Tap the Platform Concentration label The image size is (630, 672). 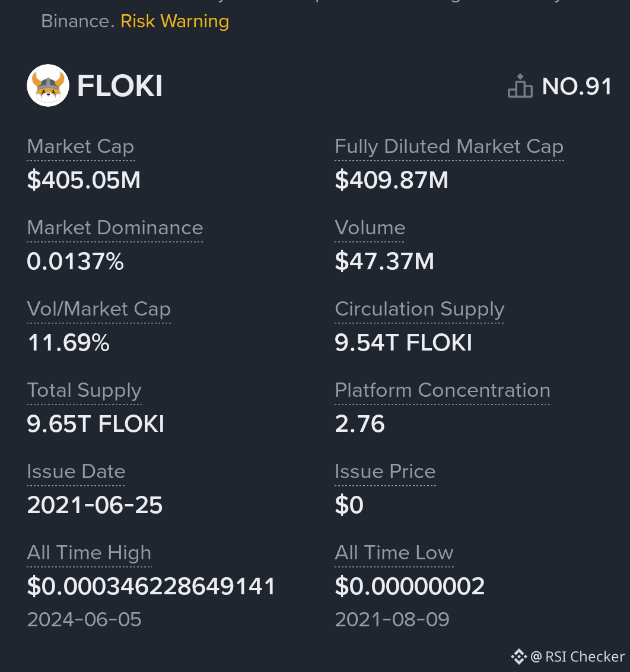tap(442, 390)
